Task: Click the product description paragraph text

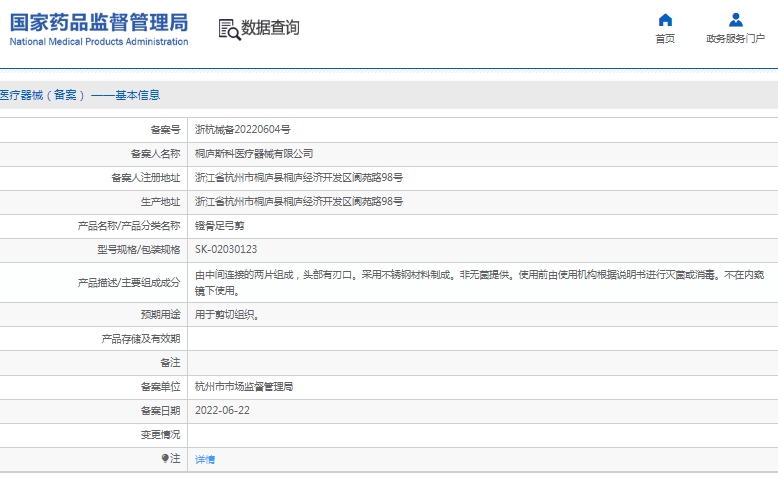Action: point(479,282)
